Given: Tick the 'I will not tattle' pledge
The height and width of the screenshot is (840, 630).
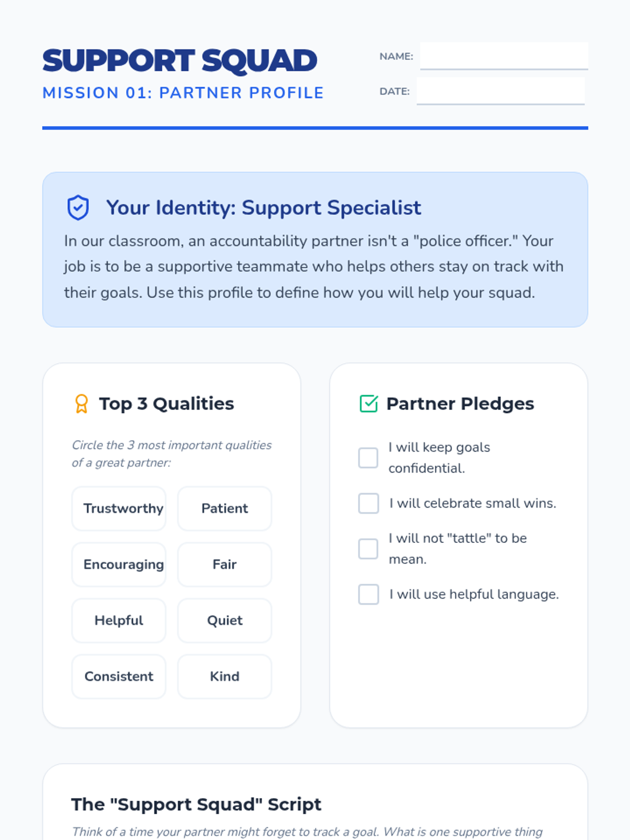Looking at the screenshot, I should [x=368, y=549].
